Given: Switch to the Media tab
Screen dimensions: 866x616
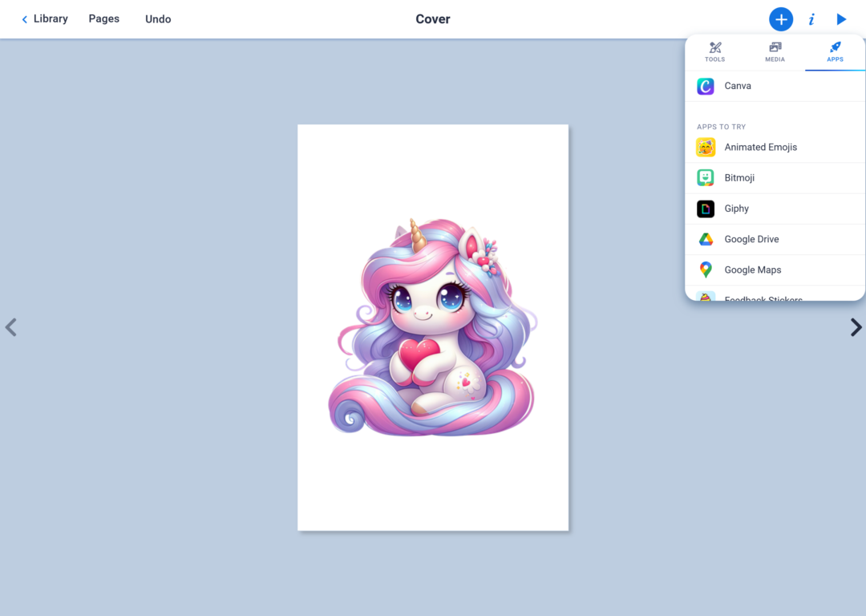Looking at the screenshot, I should [775, 52].
